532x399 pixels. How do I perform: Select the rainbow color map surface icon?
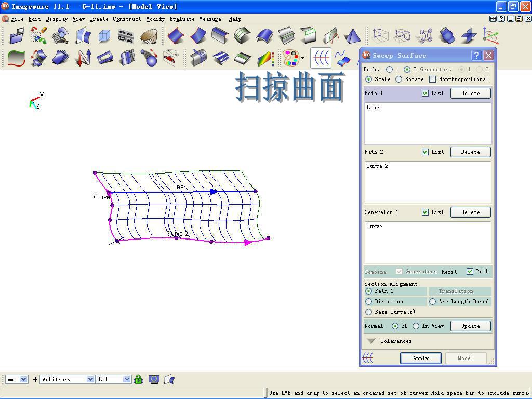265,58
